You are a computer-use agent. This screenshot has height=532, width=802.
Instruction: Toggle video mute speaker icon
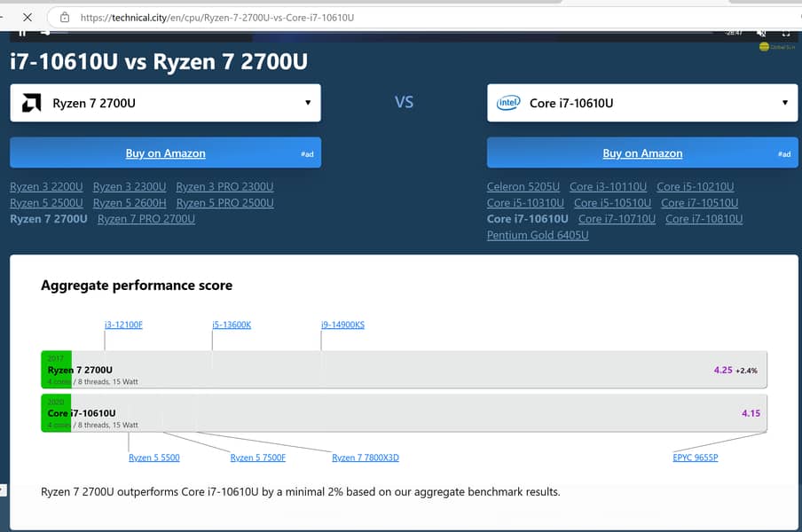pyautogui.click(x=761, y=33)
